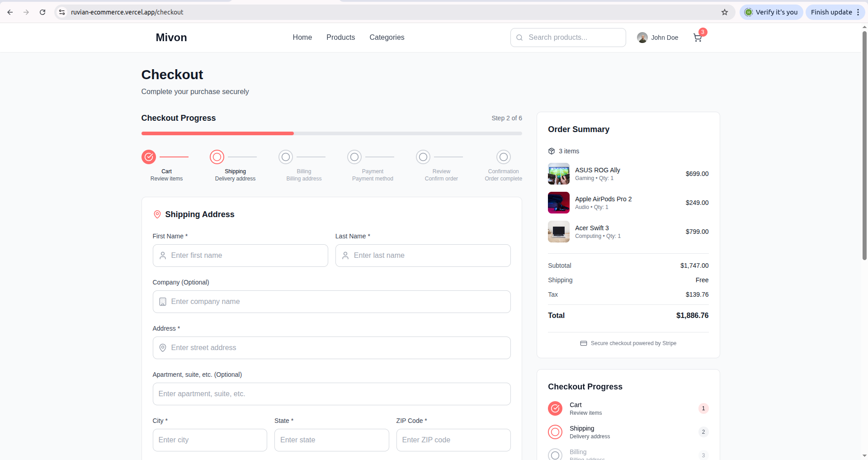This screenshot has width=868, height=460.
Task: Click the $139.76 tax value
Action: (x=697, y=294)
